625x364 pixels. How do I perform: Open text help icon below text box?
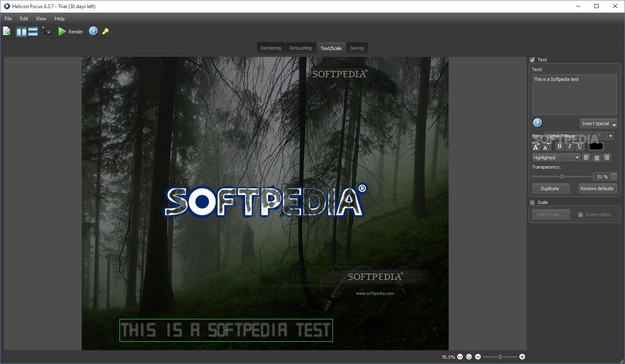(x=537, y=123)
